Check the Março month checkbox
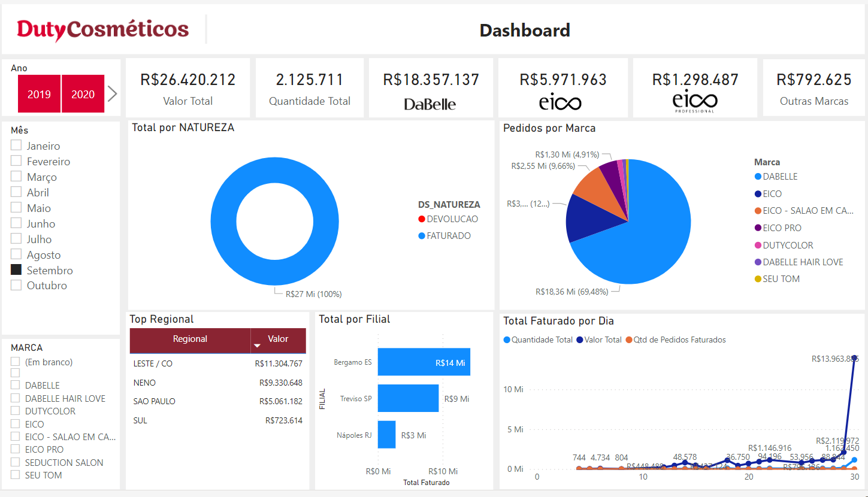868x497 pixels. (x=16, y=177)
